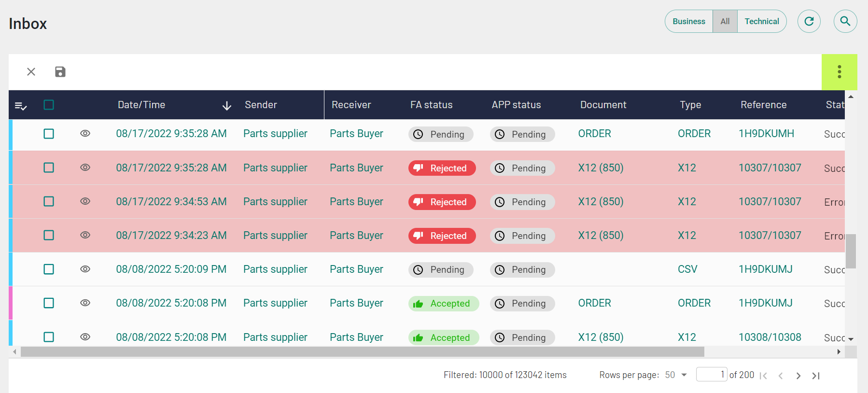The height and width of the screenshot is (393, 868).
Task: Click the horizontal scrollbar thumb
Action: pos(362,352)
